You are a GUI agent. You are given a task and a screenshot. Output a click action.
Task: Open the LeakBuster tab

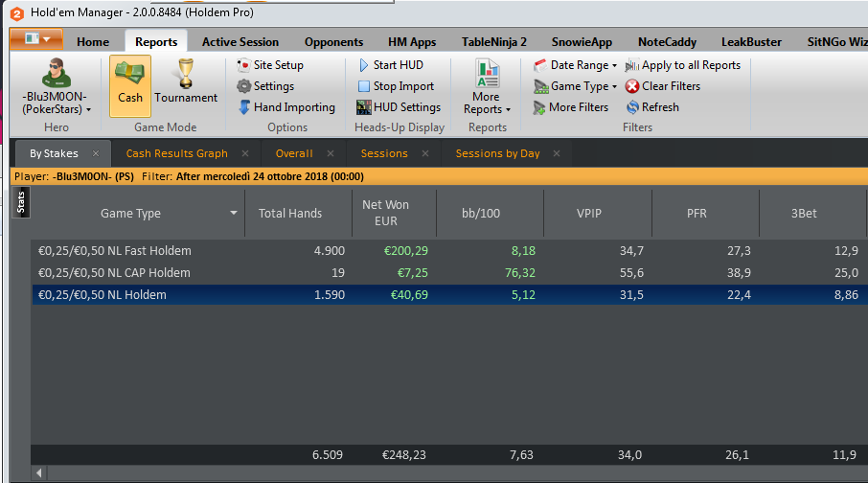point(751,42)
